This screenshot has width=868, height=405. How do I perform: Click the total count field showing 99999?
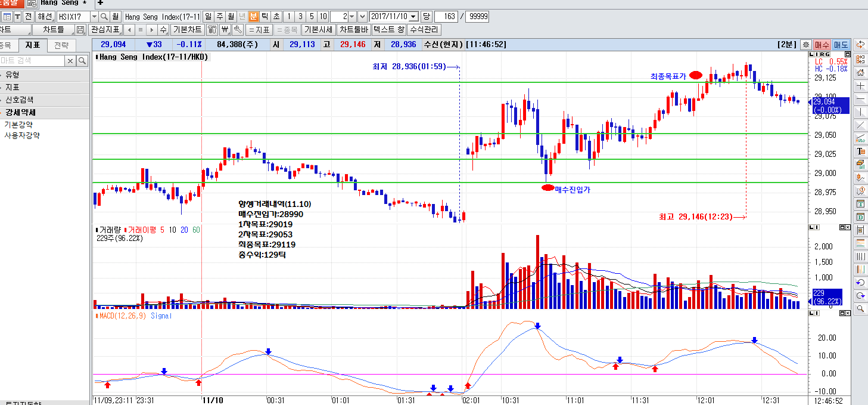(x=477, y=17)
